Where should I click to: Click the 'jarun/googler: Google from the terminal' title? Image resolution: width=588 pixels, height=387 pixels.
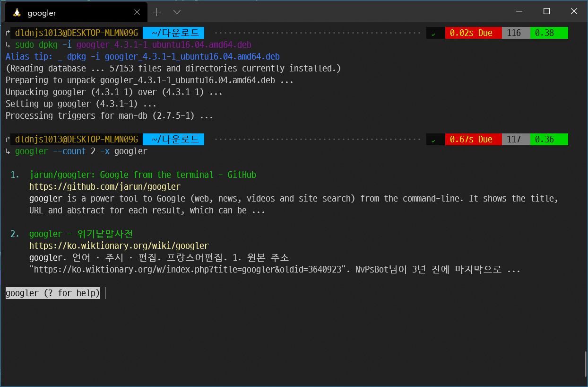143,175
